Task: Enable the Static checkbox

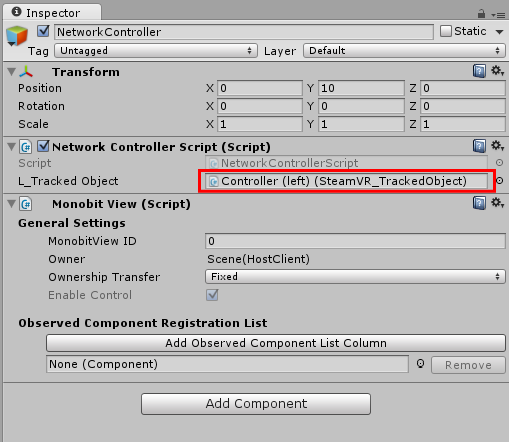Action: point(446,31)
